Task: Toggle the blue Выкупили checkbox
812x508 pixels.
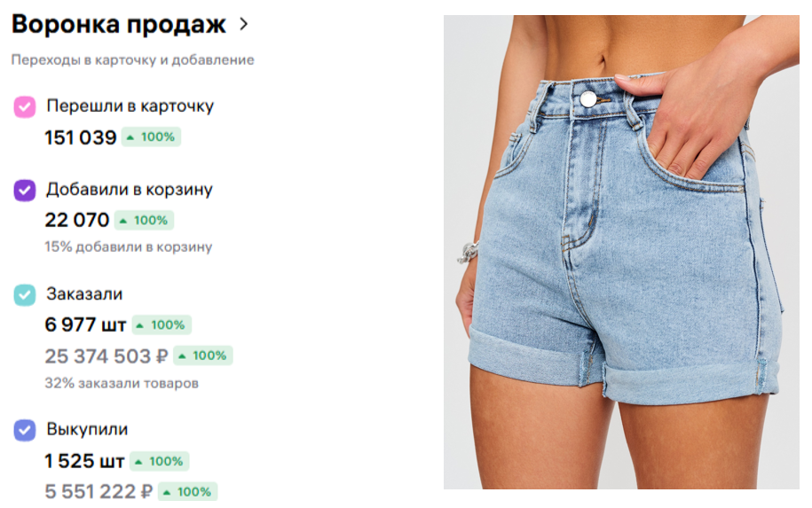Action: click(x=24, y=430)
